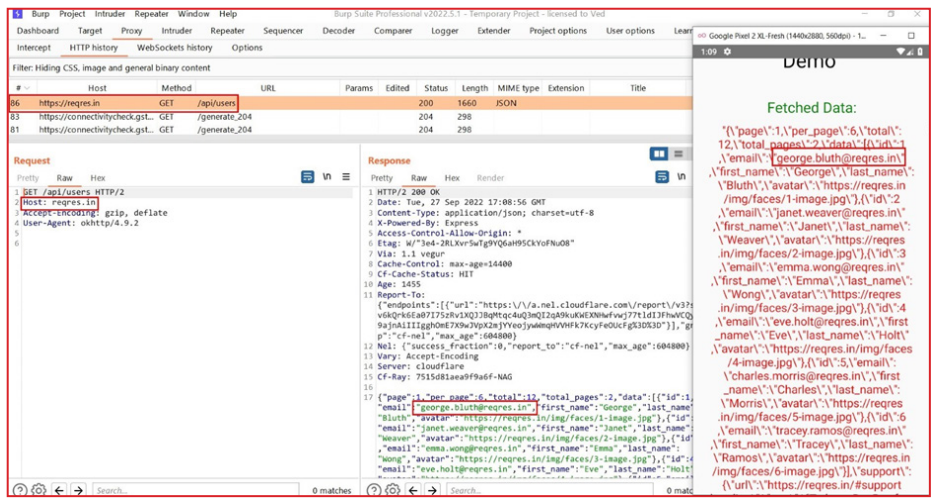940x504 pixels.
Task: Open the Window menu
Action: 194,14
